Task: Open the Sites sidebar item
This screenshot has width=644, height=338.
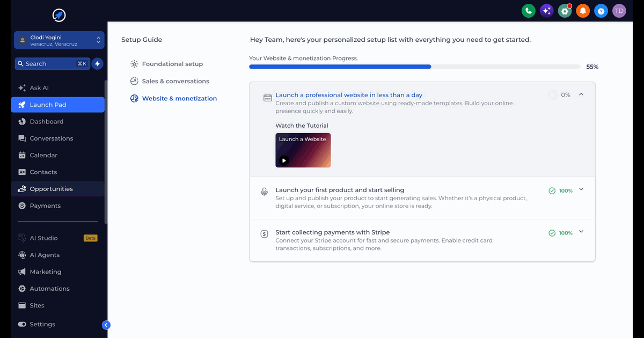Action: coord(57,305)
